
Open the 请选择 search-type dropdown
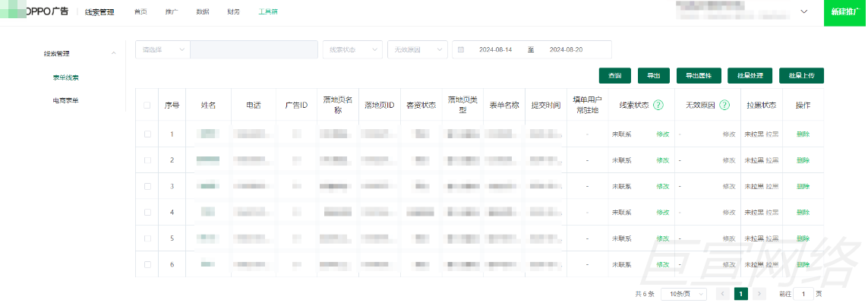163,49
